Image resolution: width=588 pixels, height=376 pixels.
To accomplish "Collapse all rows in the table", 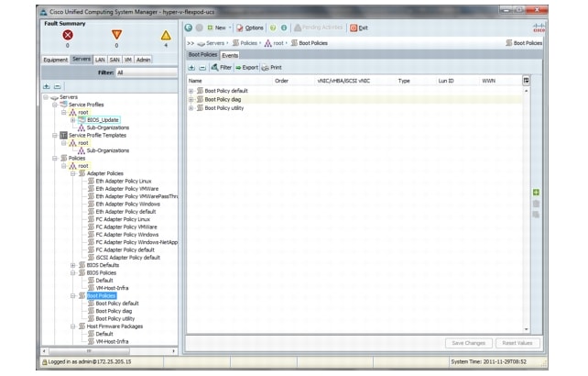I will coord(202,68).
